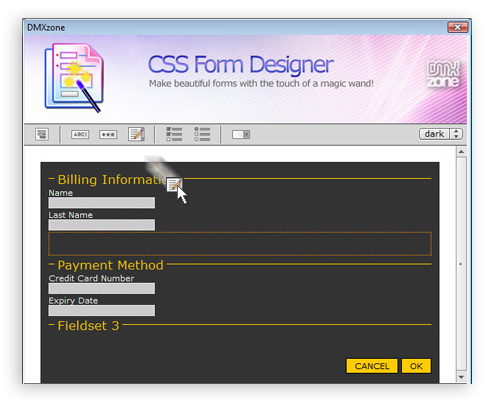Click the scrollbar down arrow

[x=461, y=377]
